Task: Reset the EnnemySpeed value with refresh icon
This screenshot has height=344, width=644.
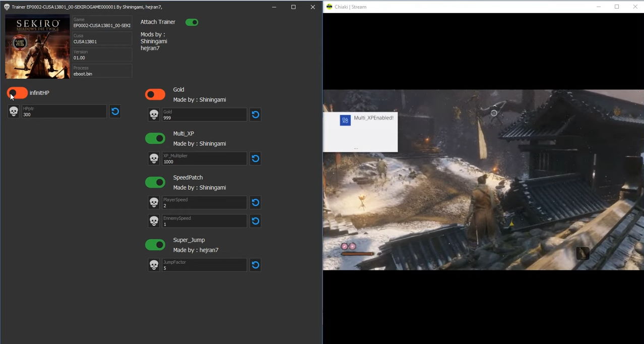Action: click(x=255, y=221)
